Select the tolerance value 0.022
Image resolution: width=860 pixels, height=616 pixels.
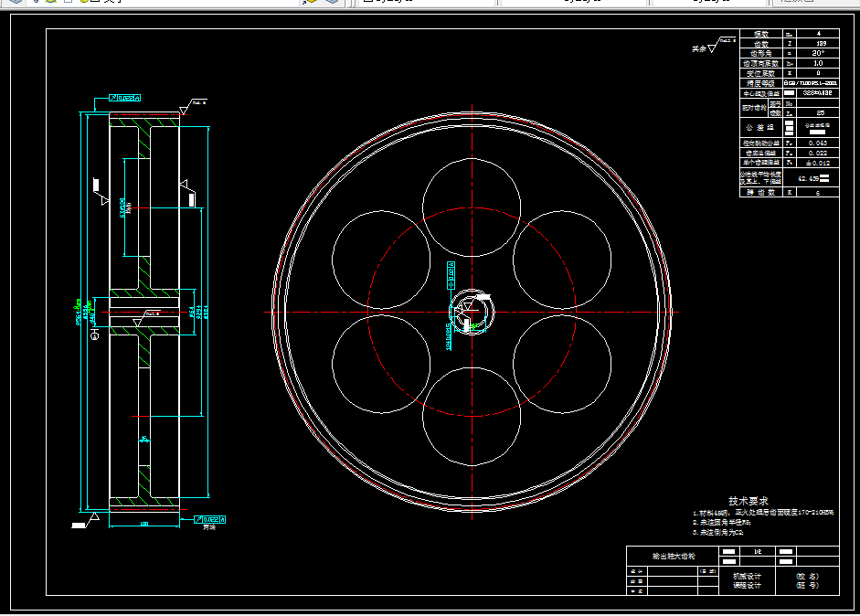click(x=818, y=153)
